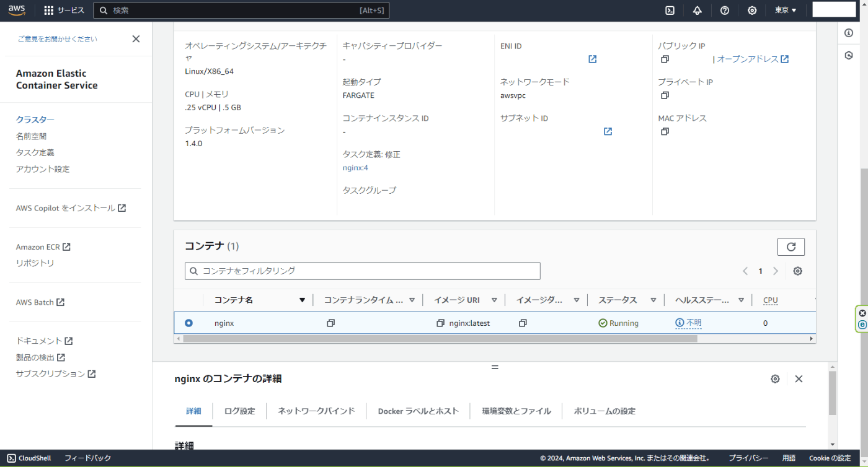Open AWS Copilot をインストール external link
The width and height of the screenshot is (868, 467).
pos(71,208)
